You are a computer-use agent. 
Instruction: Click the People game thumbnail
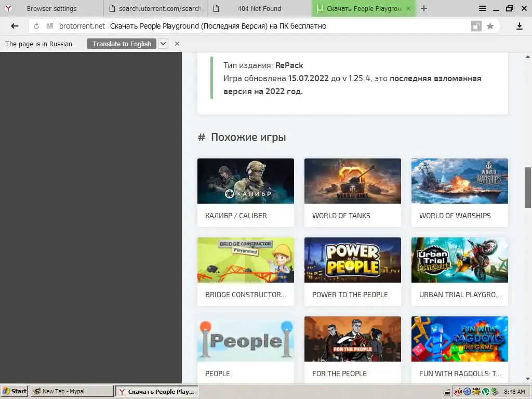tap(246, 339)
